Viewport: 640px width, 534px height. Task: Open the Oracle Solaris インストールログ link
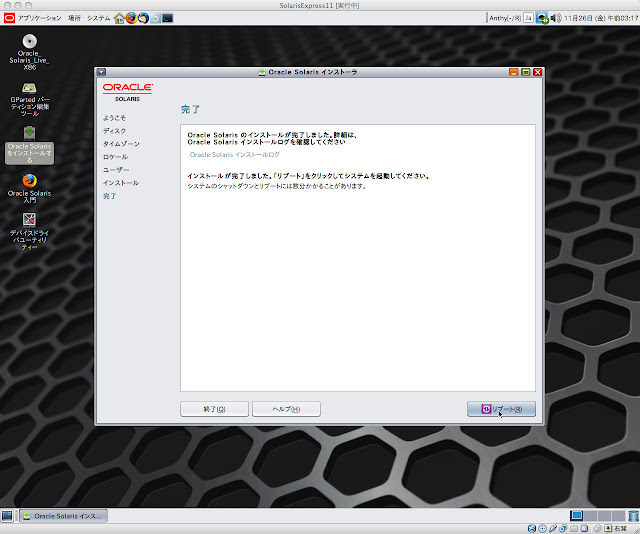(235, 155)
